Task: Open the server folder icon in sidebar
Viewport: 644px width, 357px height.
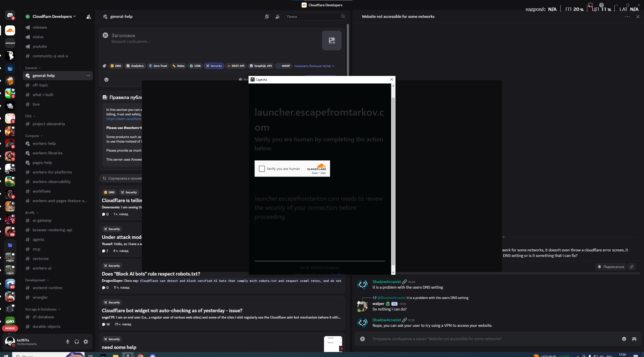Action: point(10,245)
